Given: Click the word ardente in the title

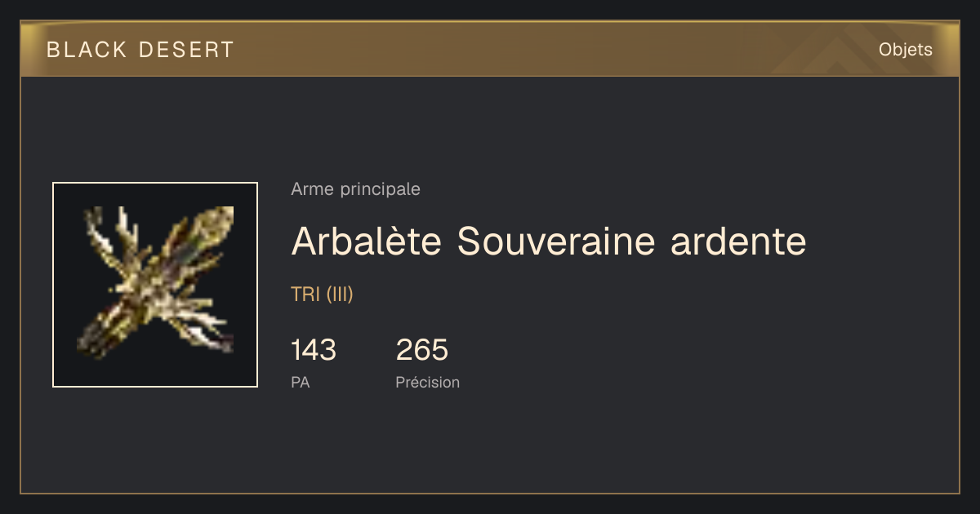Looking at the screenshot, I should 738,241.
